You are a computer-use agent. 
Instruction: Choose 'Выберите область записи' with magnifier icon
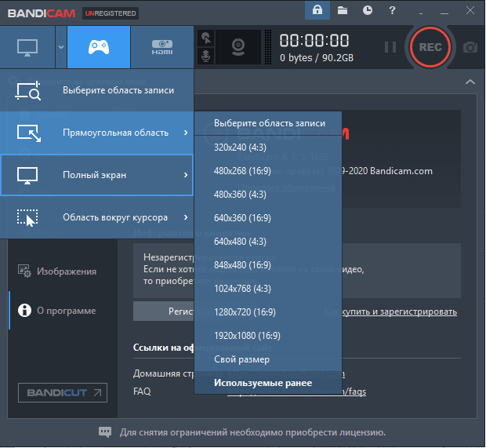(96, 90)
